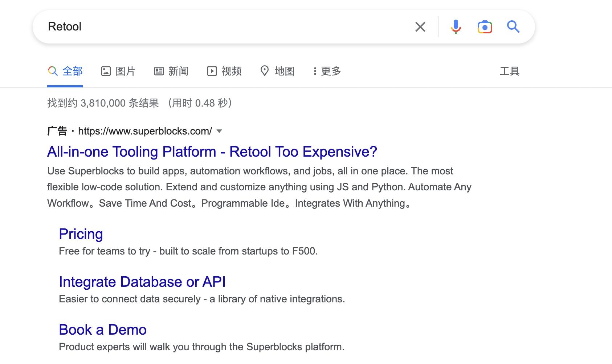Click the map pin icon beside 地图
Screen dimensions: 612x364
[265, 71]
